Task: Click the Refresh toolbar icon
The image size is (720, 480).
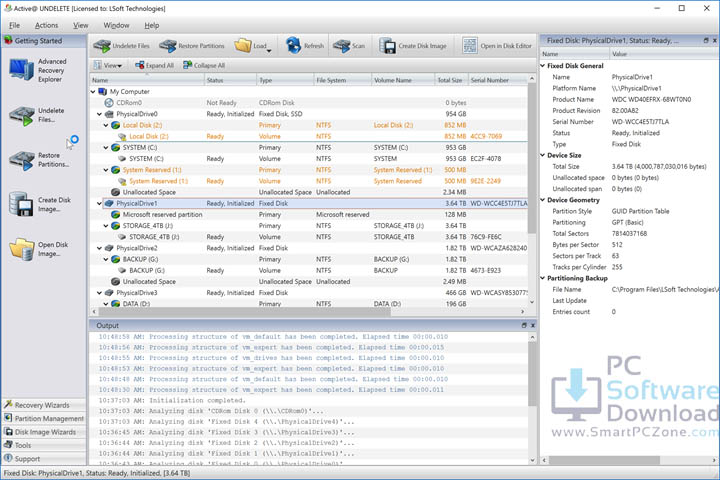Action: [x=293, y=45]
